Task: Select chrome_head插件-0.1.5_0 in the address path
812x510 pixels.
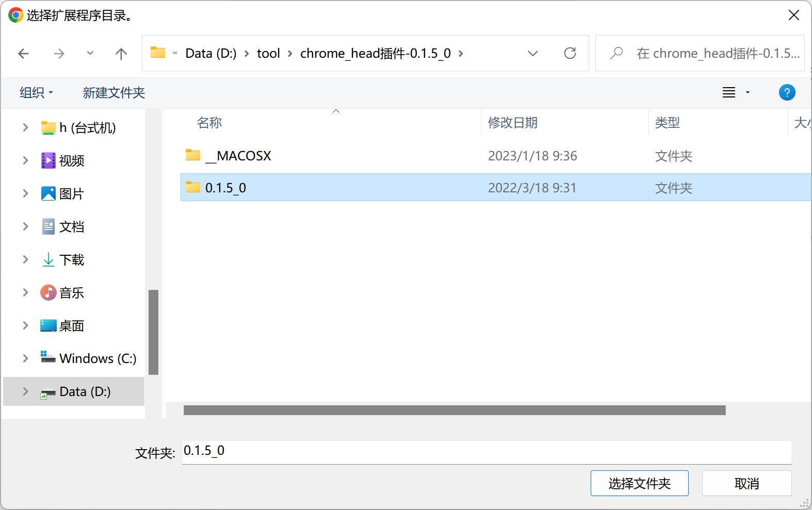Action: click(376, 53)
